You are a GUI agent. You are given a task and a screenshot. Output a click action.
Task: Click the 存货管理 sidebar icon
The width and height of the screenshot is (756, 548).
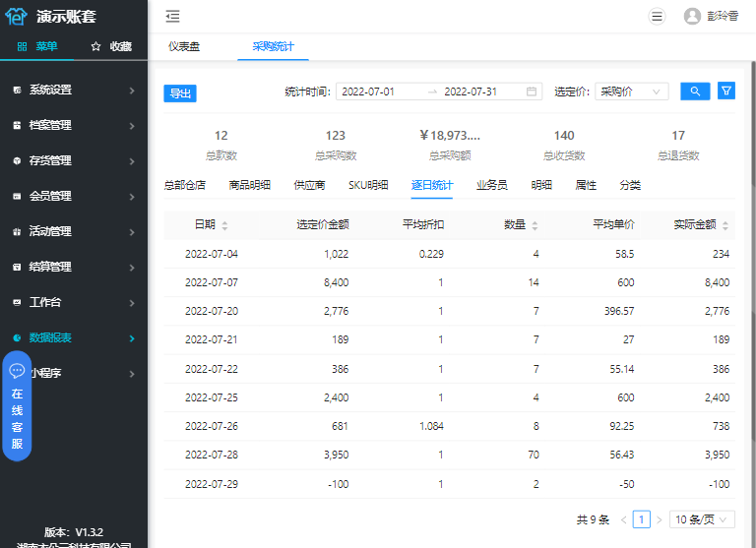(x=17, y=161)
